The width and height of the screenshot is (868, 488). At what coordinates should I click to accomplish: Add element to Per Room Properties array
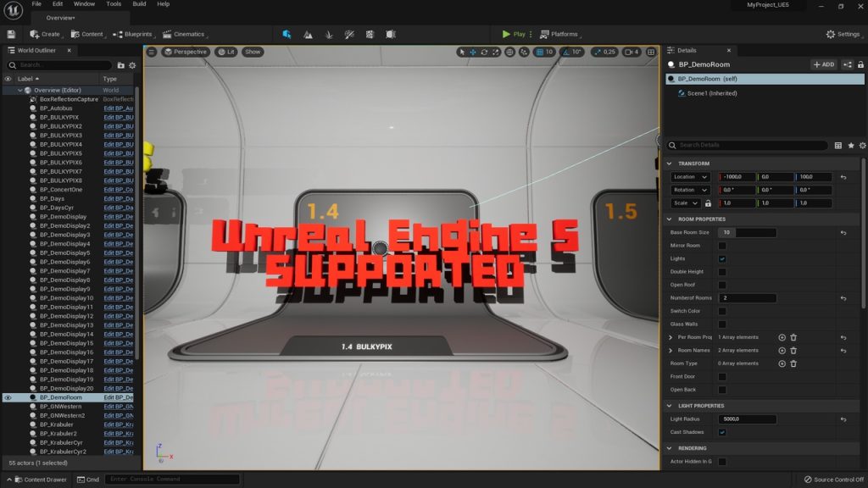pyautogui.click(x=782, y=337)
